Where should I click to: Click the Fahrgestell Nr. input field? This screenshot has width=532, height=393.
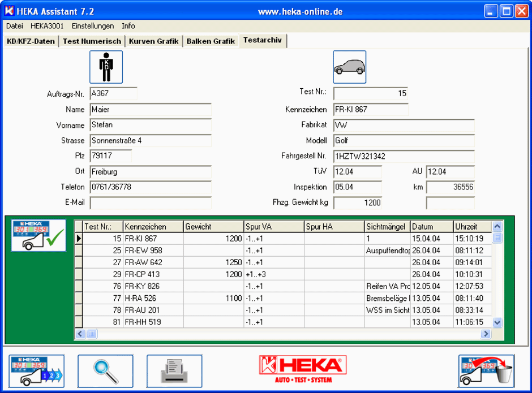coord(404,156)
